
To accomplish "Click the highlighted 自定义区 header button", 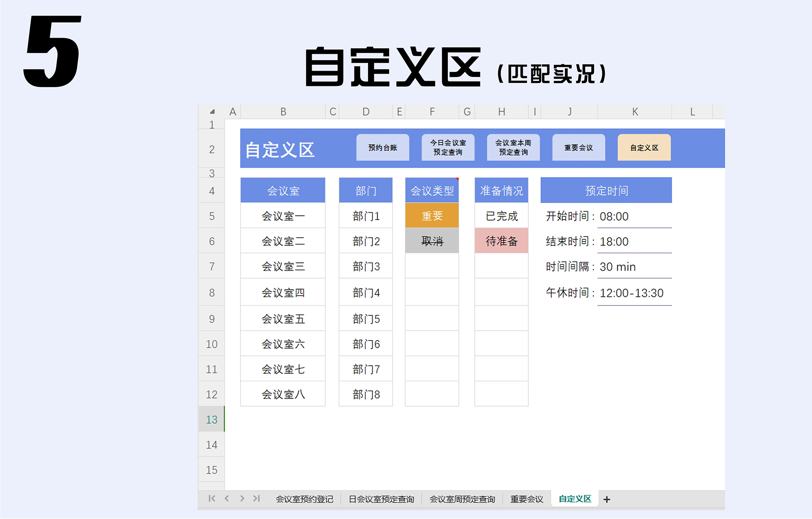I will (644, 148).
